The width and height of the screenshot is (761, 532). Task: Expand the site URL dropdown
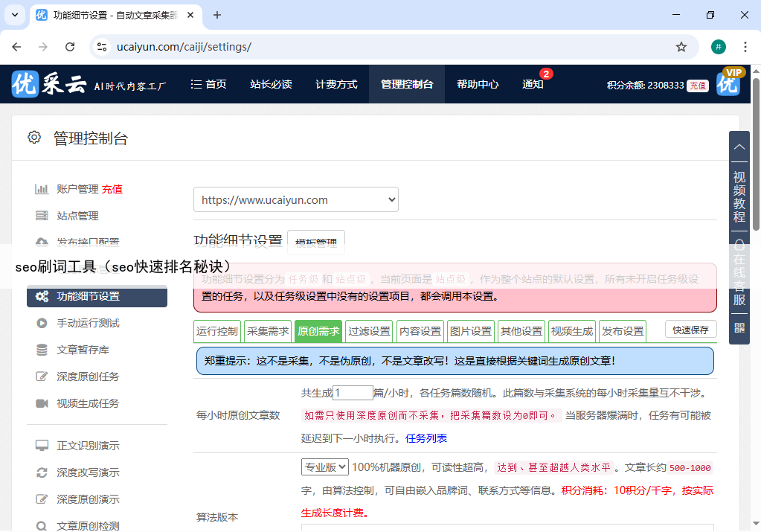click(295, 199)
